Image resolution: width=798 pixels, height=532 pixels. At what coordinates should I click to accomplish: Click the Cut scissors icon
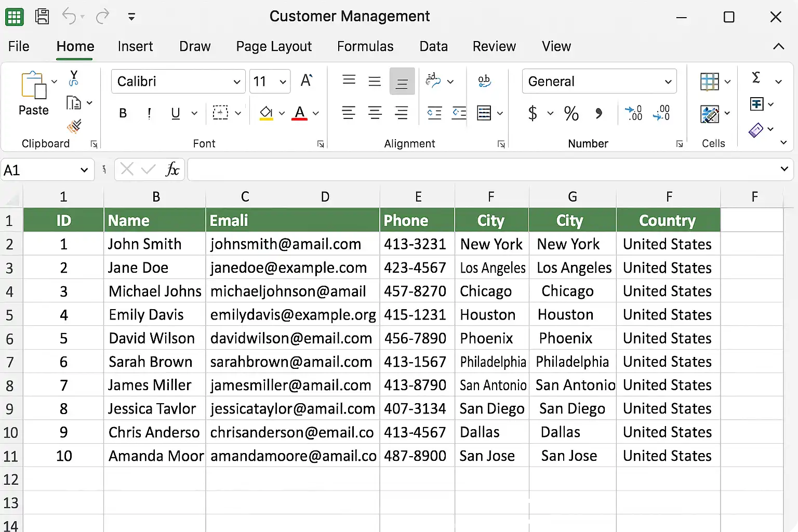point(74,78)
